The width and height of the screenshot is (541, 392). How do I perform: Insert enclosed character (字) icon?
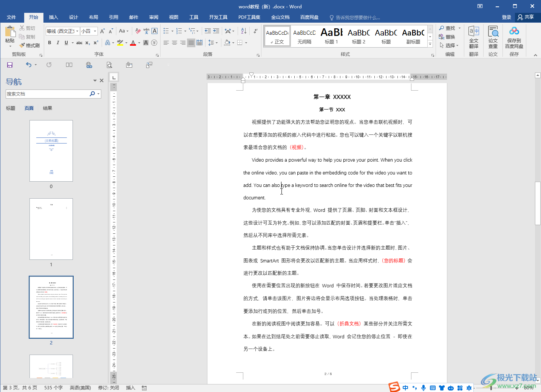[x=154, y=43]
